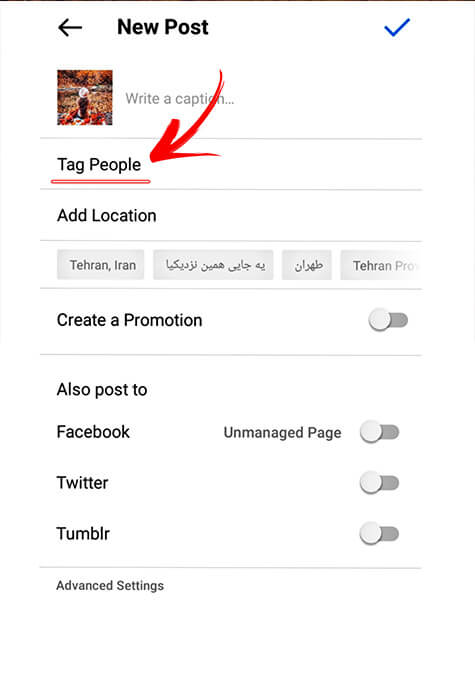Tap the Facebook text label
Image resolution: width=475 pixels, height=691 pixels.
[x=93, y=432]
